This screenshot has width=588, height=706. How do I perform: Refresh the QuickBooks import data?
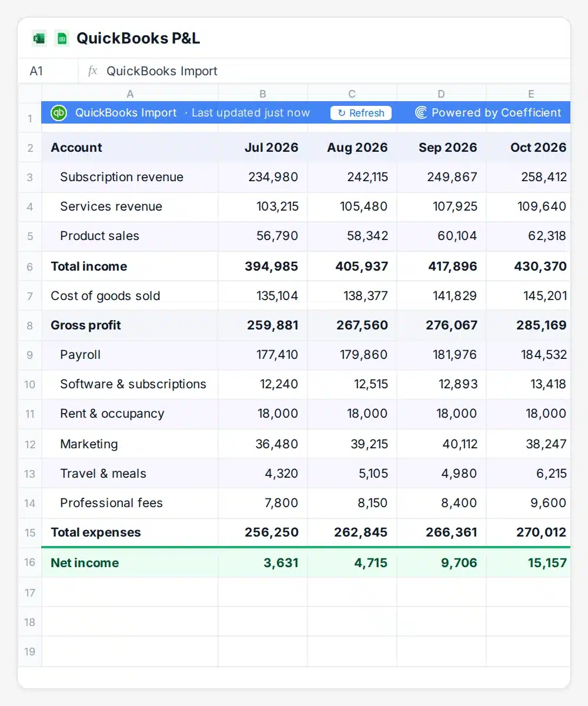[x=361, y=113]
